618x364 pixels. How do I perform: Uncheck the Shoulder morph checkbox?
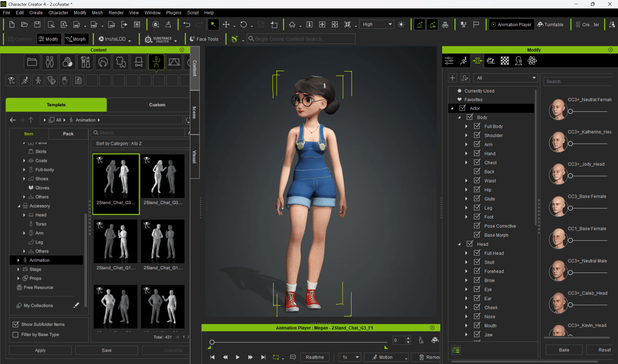[477, 135]
